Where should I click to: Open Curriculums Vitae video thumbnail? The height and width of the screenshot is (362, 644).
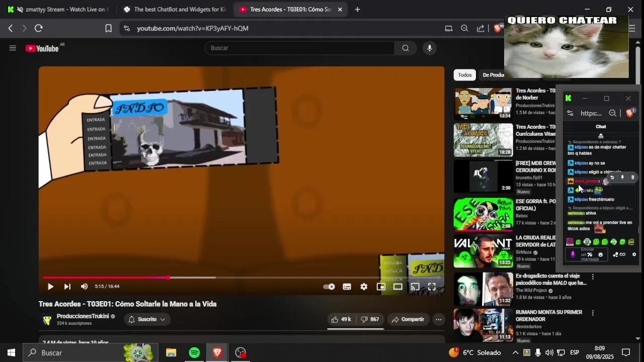[x=484, y=140]
